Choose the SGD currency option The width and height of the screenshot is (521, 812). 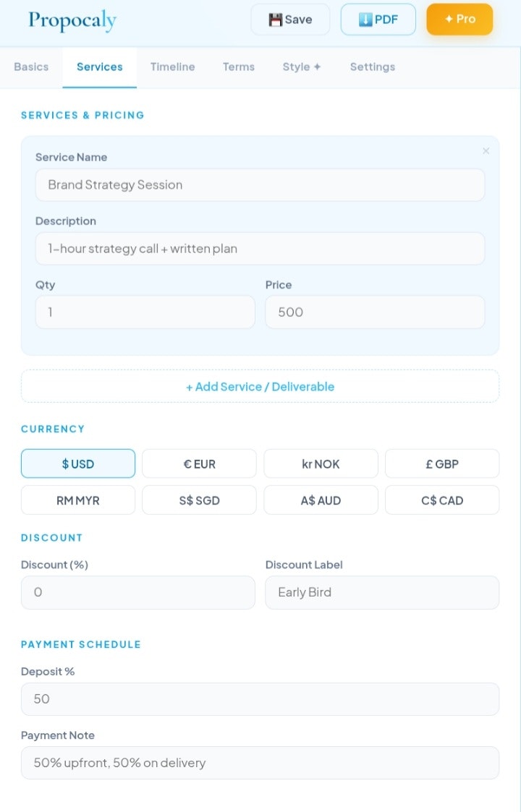[199, 500]
